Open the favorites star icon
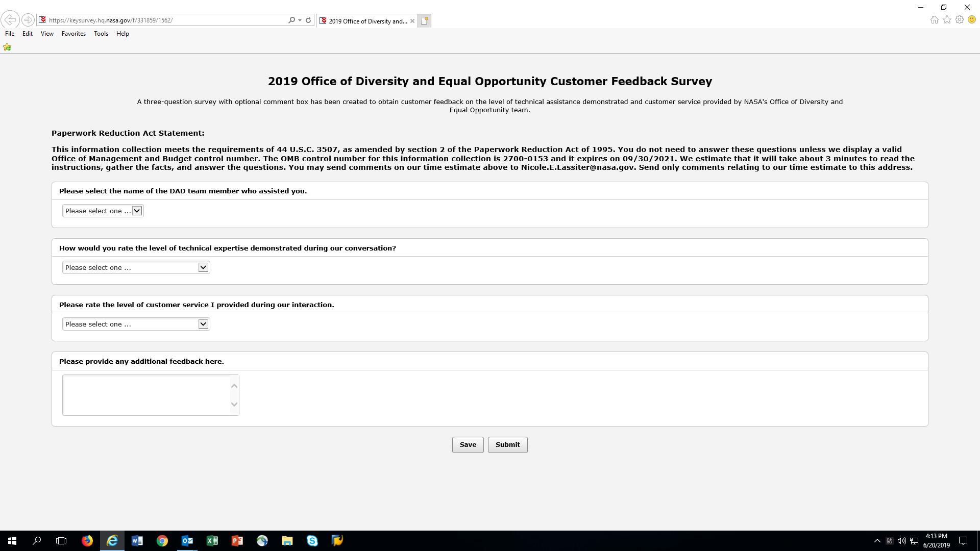980x551 pixels. (x=947, y=20)
